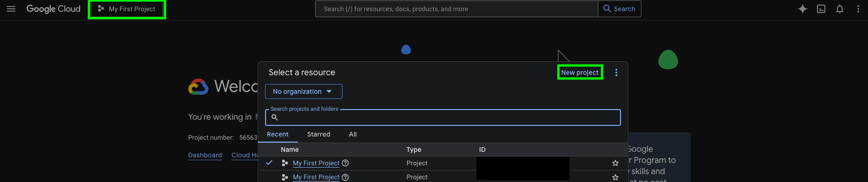Click Search projects and folders field
868x182 pixels.
coord(443,117)
